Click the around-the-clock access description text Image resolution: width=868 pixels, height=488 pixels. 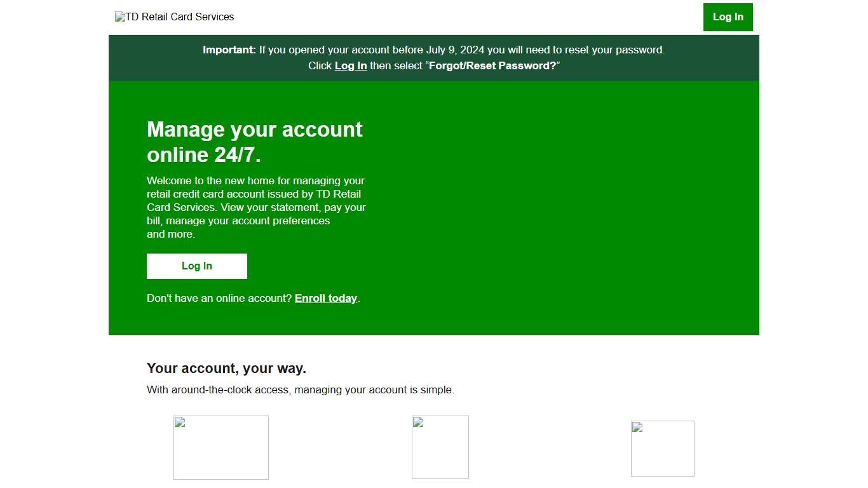tap(301, 390)
